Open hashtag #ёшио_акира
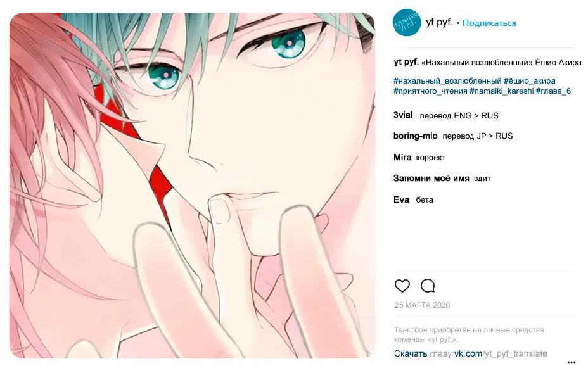This screenshot has height=373, width=588. click(530, 80)
